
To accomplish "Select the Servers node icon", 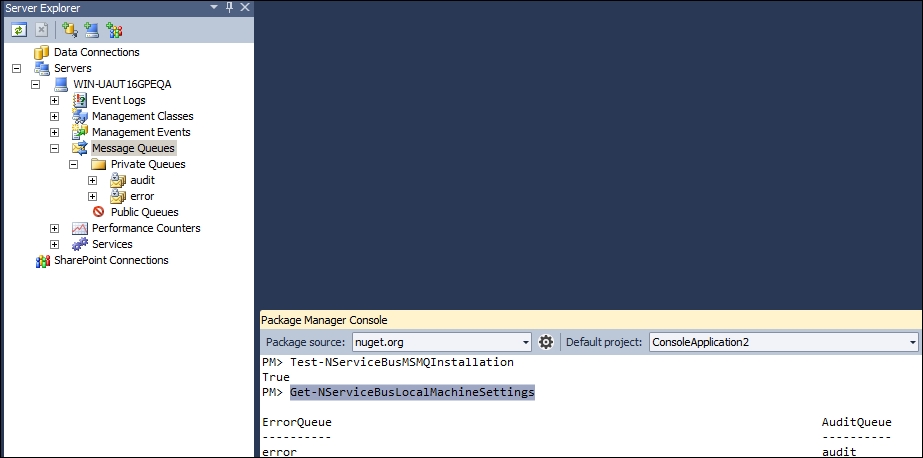I will click(41, 68).
